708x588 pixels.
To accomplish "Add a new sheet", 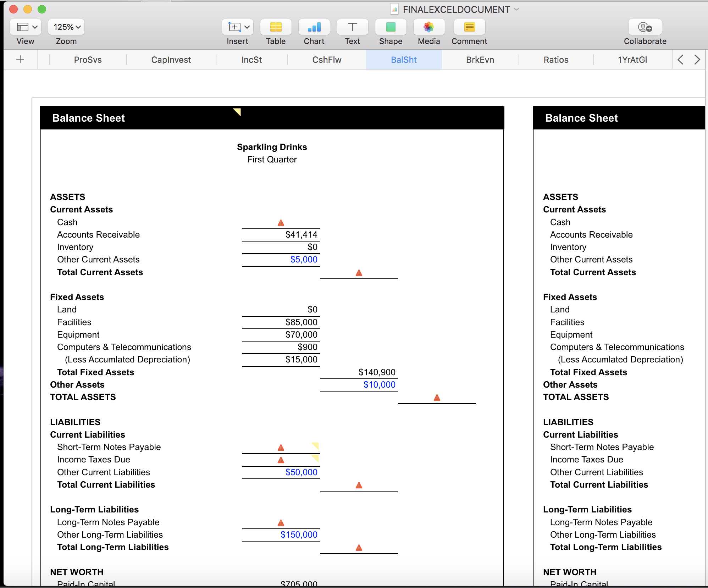I will (x=20, y=59).
